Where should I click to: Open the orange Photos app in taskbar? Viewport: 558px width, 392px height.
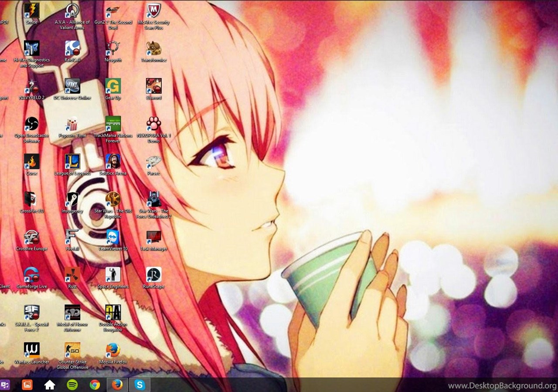[x=27, y=385]
